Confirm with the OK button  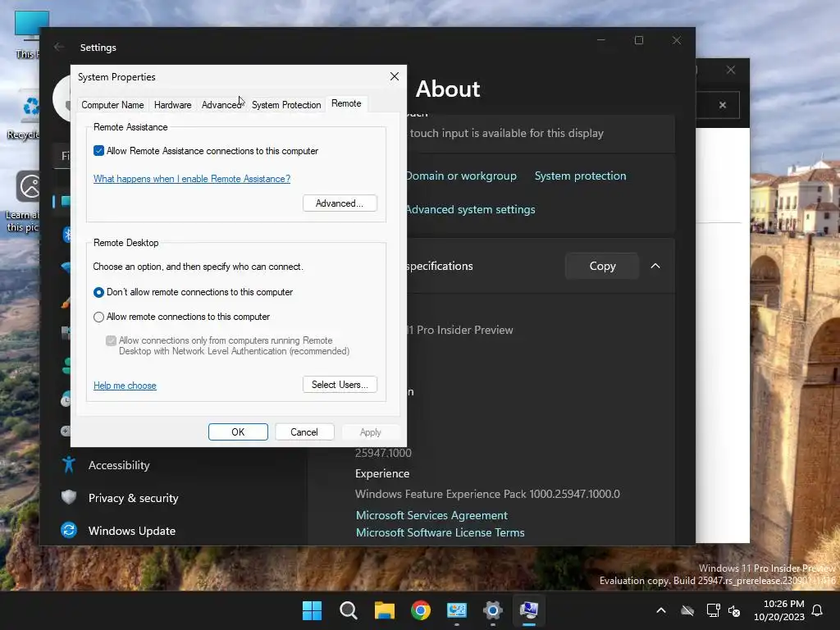tap(238, 431)
